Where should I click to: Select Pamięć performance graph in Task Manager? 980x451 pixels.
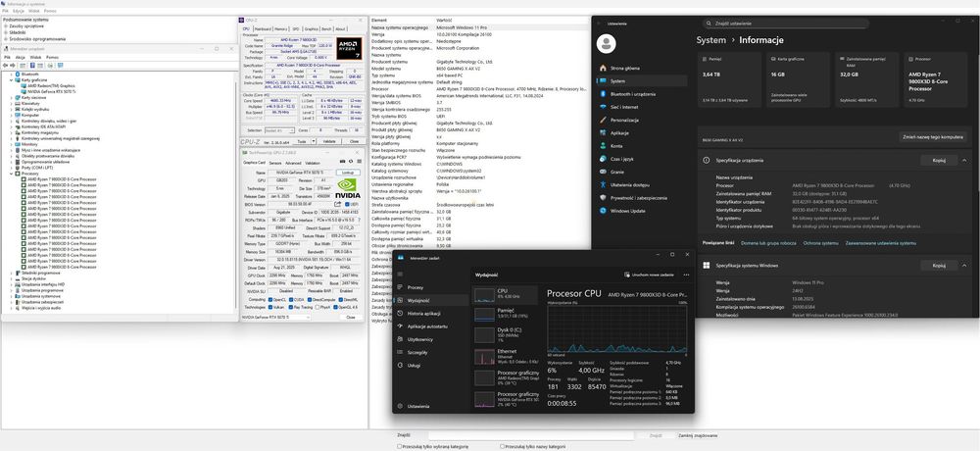pos(506,313)
